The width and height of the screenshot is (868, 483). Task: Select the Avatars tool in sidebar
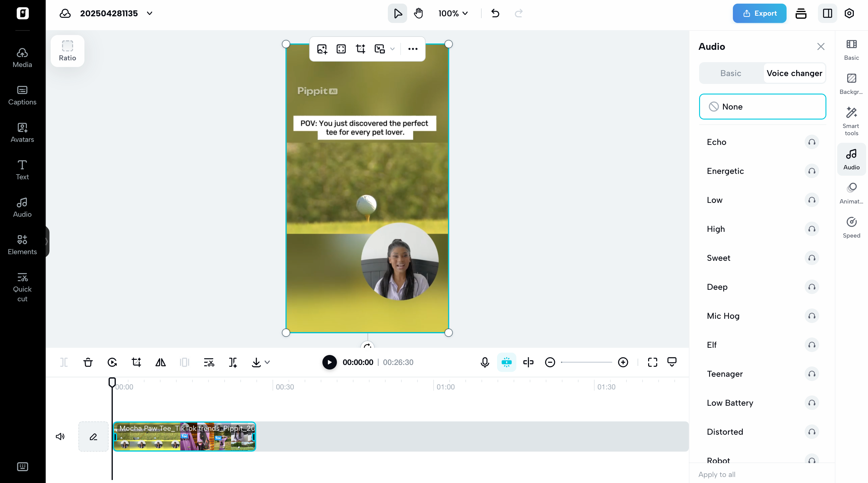click(x=22, y=133)
